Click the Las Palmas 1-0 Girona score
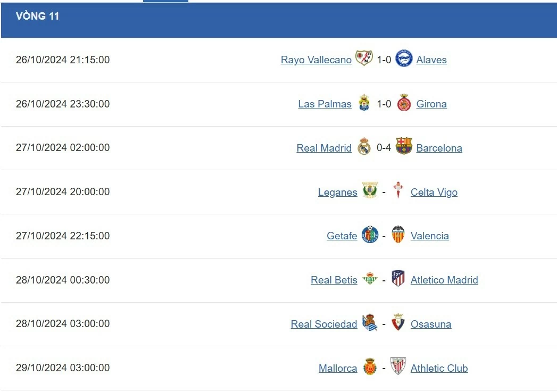 (x=384, y=104)
